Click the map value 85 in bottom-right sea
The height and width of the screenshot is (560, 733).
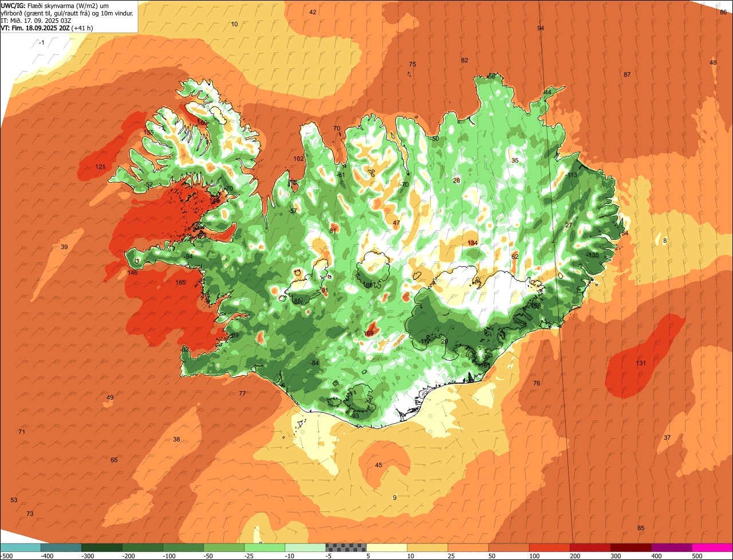[x=641, y=529]
